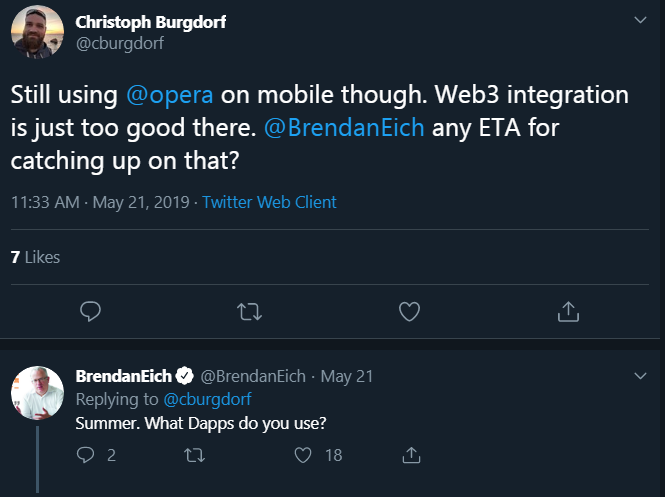Share the main tweet via share icon
Viewport: 665px width, 497px height.
click(568, 311)
